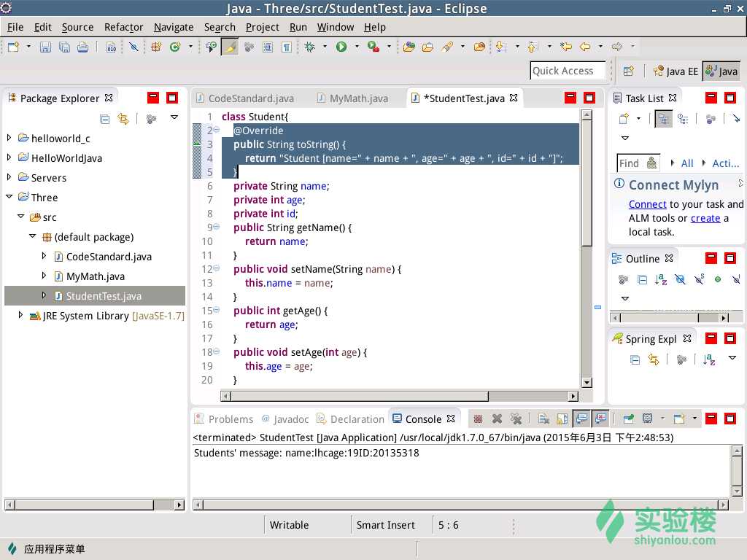Expand the helloworld_c project
Image resolution: width=747 pixels, height=560 pixels.
9,138
